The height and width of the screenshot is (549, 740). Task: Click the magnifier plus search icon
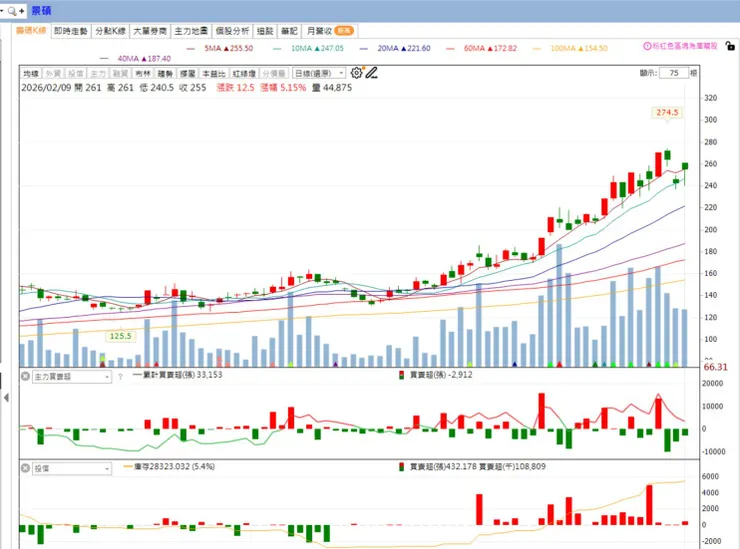click(16, 10)
